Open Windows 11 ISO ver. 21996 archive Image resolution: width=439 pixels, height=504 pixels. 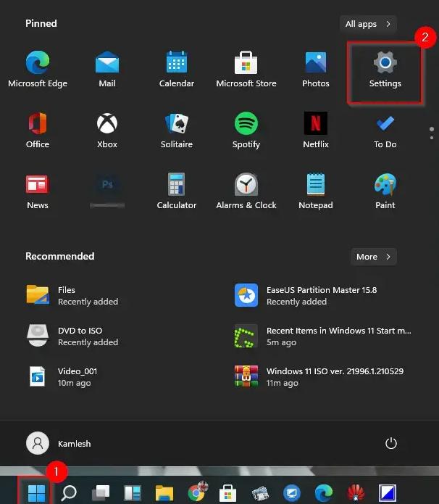pos(319,376)
